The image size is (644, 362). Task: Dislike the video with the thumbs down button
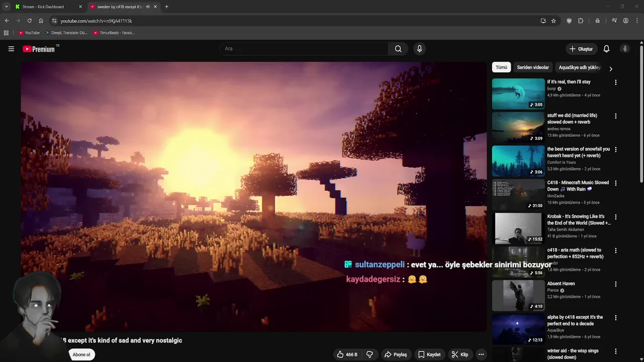pos(370,354)
